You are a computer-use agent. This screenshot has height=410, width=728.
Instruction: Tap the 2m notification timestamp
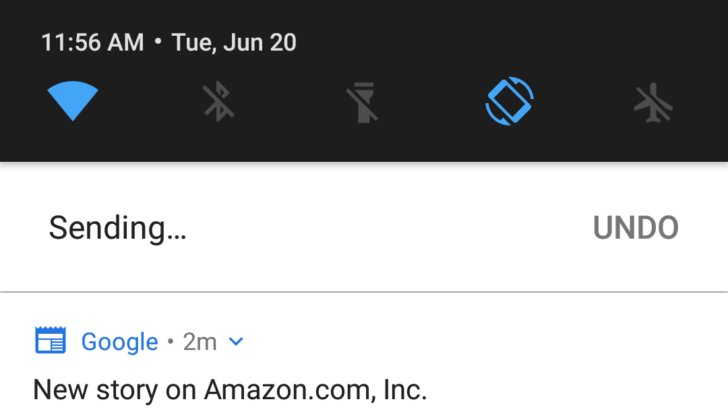click(200, 342)
